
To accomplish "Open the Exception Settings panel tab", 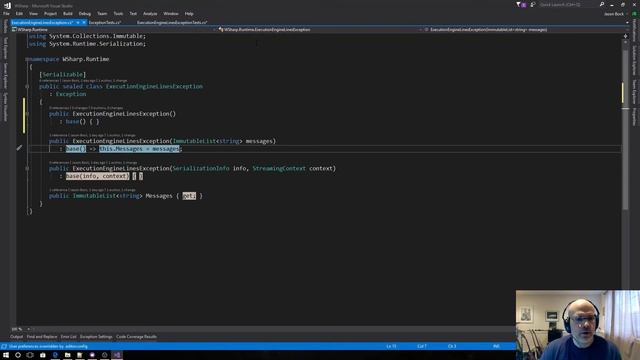I will (x=96, y=337).
